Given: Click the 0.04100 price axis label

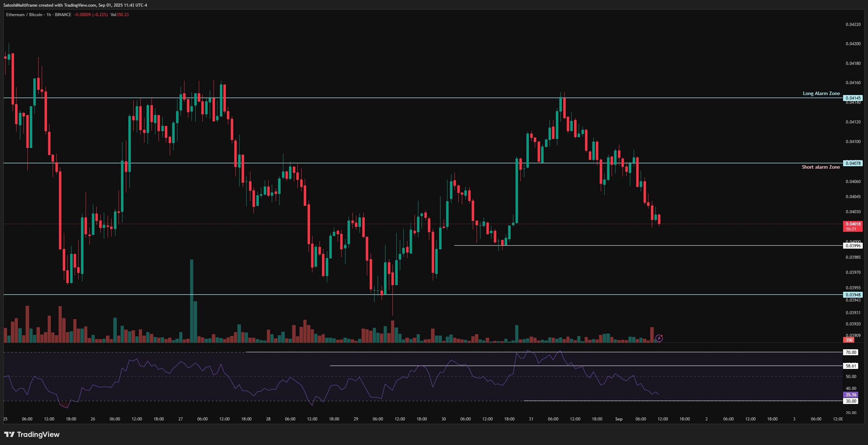Looking at the screenshot, I should pos(853,142).
